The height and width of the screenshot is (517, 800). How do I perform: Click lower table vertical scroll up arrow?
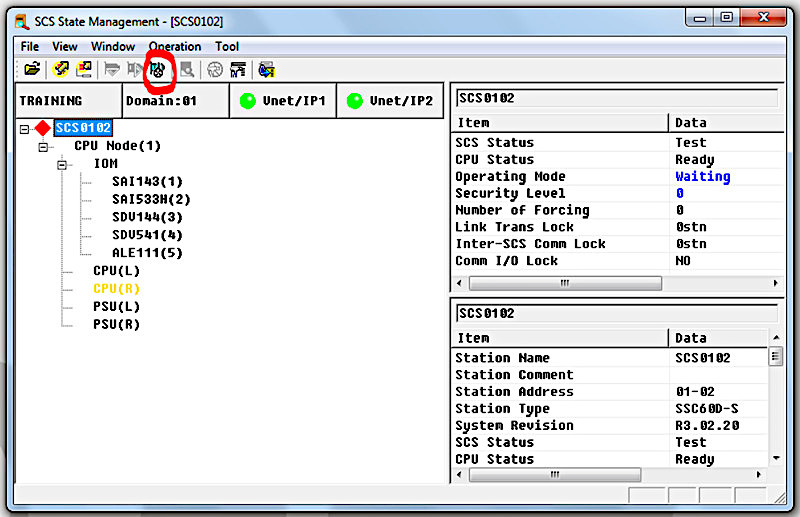pos(776,338)
